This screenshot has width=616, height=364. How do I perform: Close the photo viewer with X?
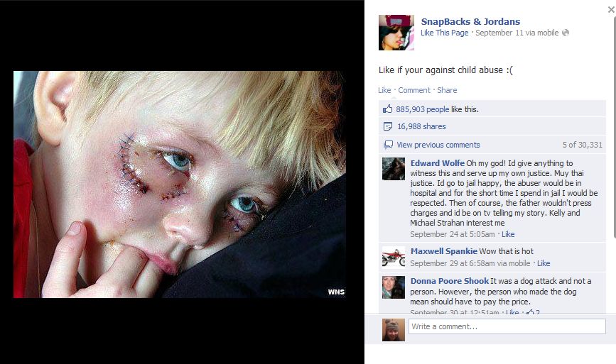pyautogui.click(x=611, y=10)
